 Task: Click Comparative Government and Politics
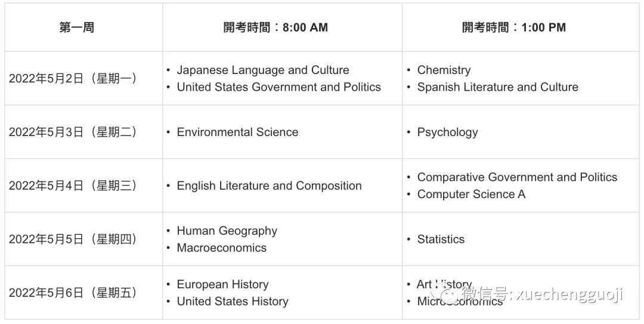(x=517, y=177)
